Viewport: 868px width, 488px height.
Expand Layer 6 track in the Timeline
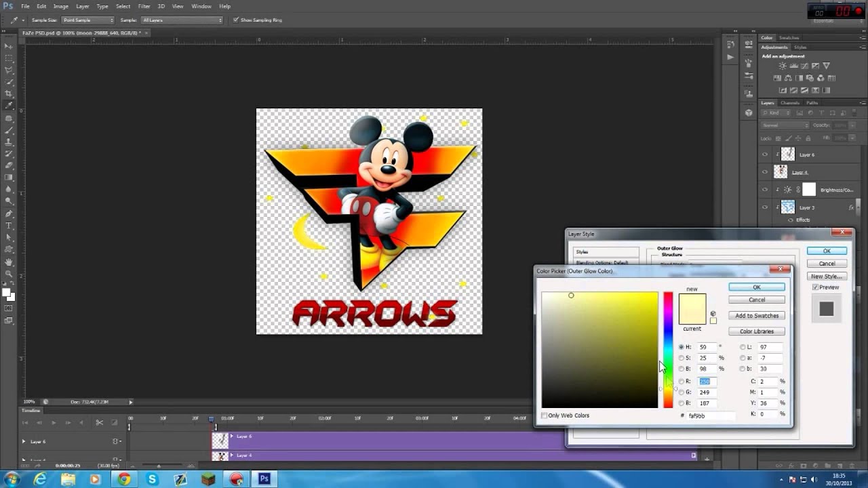point(24,441)
